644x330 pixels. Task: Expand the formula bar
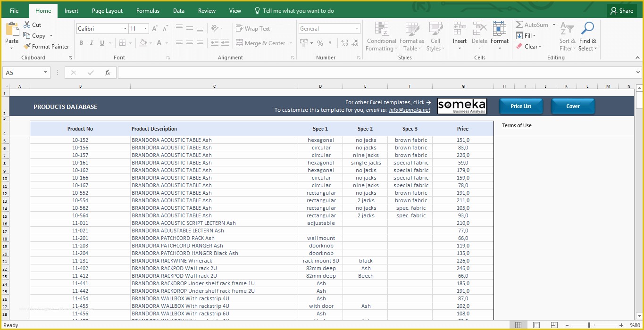tap(638, 73)
